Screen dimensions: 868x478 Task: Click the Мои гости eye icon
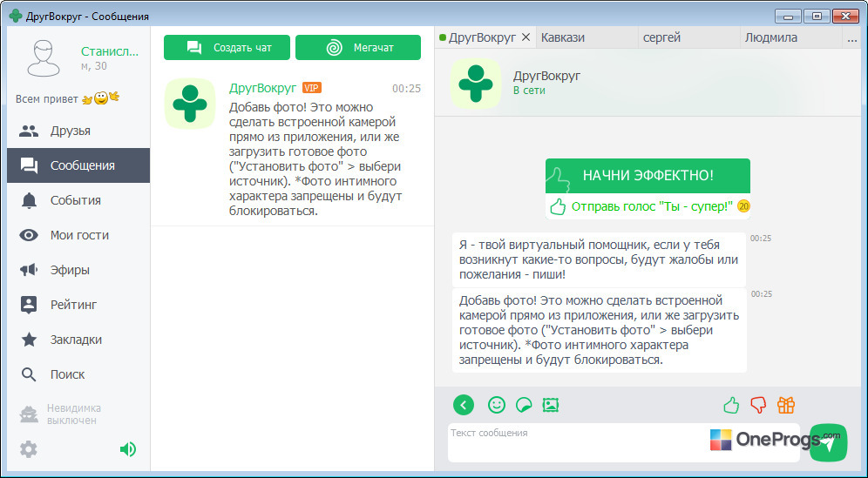click(29, 235)
